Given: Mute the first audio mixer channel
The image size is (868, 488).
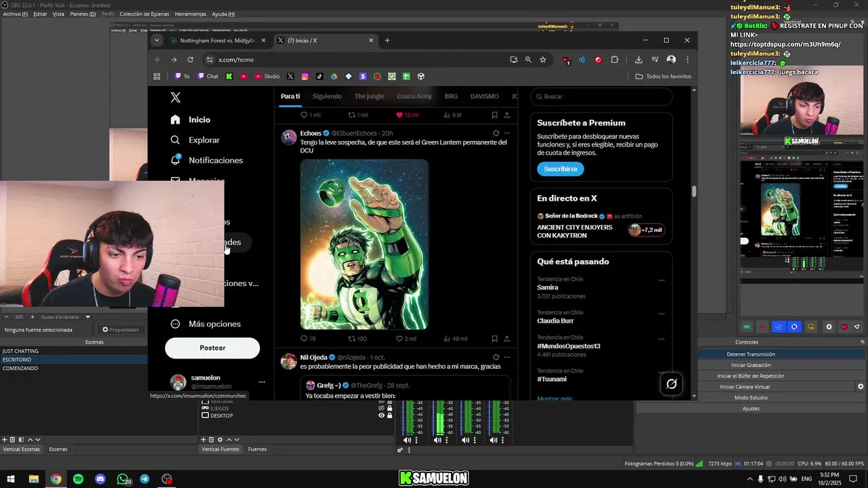Looking at the screenshot, I should tap(407, 441).
